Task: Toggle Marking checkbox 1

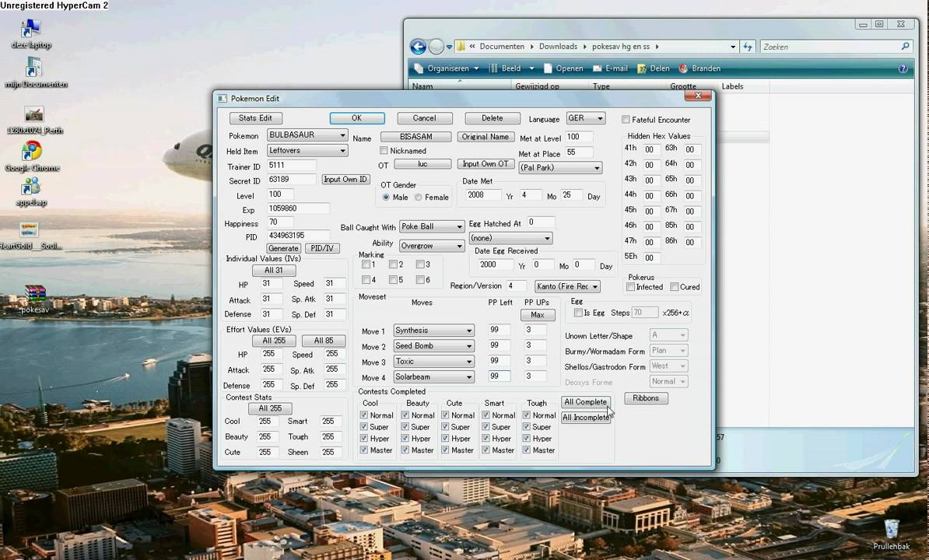Action: pos(366,264)
